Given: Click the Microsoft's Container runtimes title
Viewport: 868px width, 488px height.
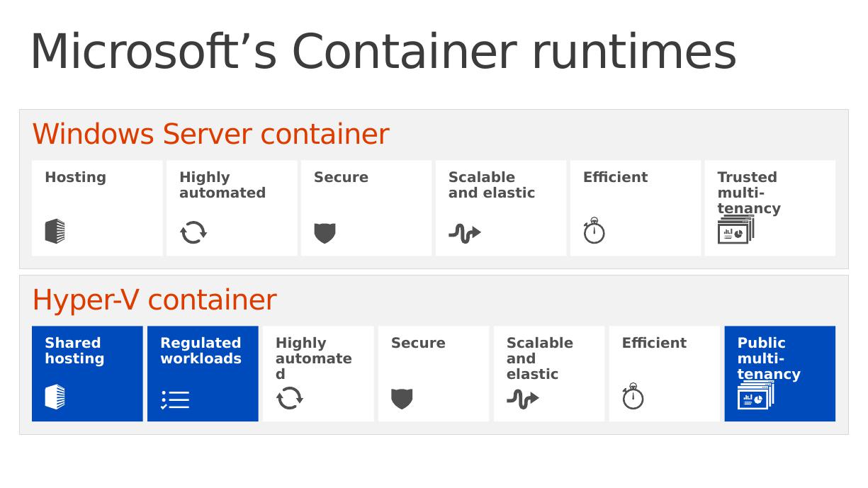Looking at the screenshot, I should click(383, 52).
